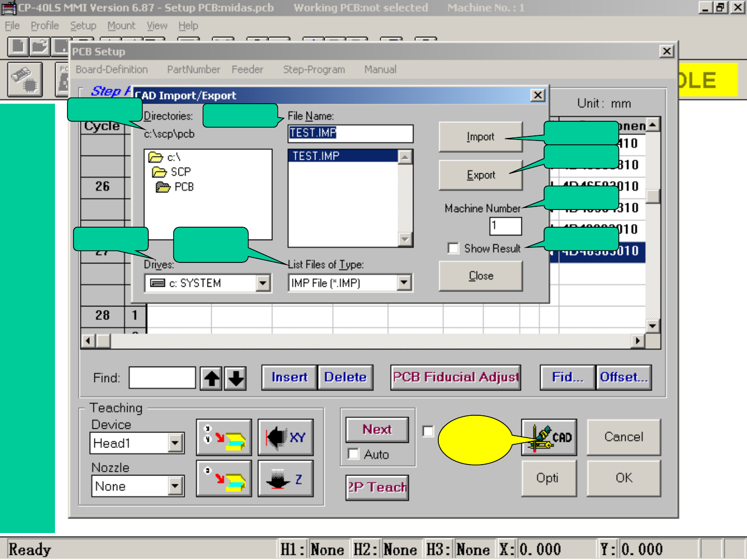Click the down arrow beside Find field
Viewport: 747px width, 560px height.
[236, 378]
